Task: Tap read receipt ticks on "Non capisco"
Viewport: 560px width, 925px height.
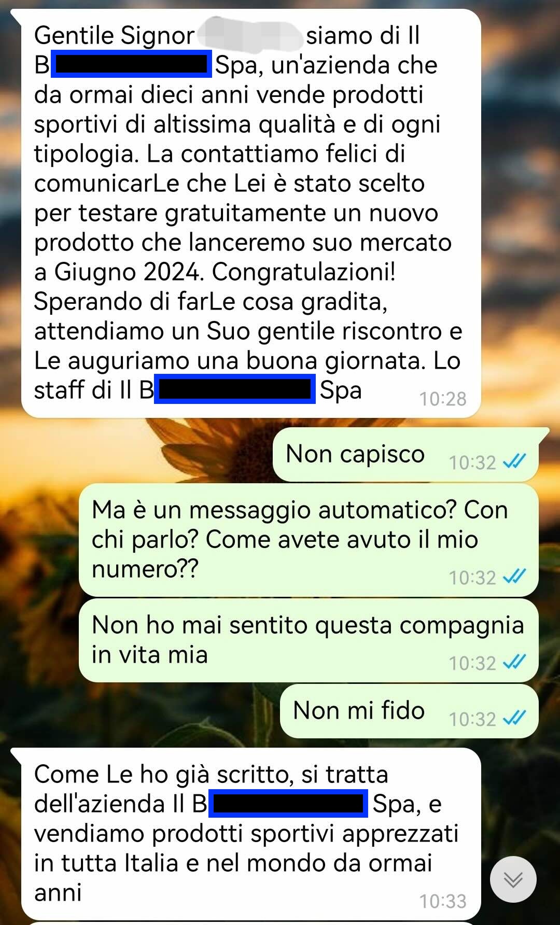Action: tap(514, 461)
